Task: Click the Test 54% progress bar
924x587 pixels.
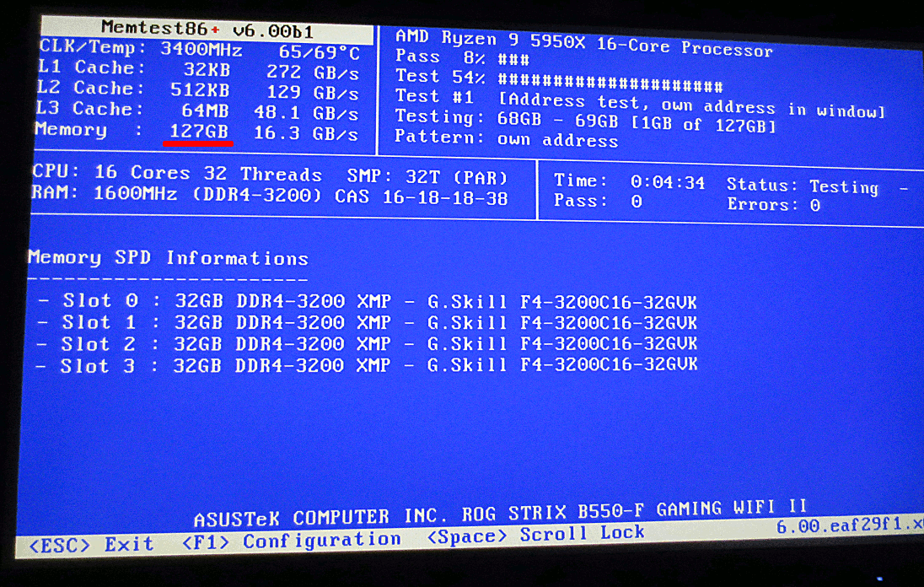Action: pyautogui.click(x=610, y=83)
